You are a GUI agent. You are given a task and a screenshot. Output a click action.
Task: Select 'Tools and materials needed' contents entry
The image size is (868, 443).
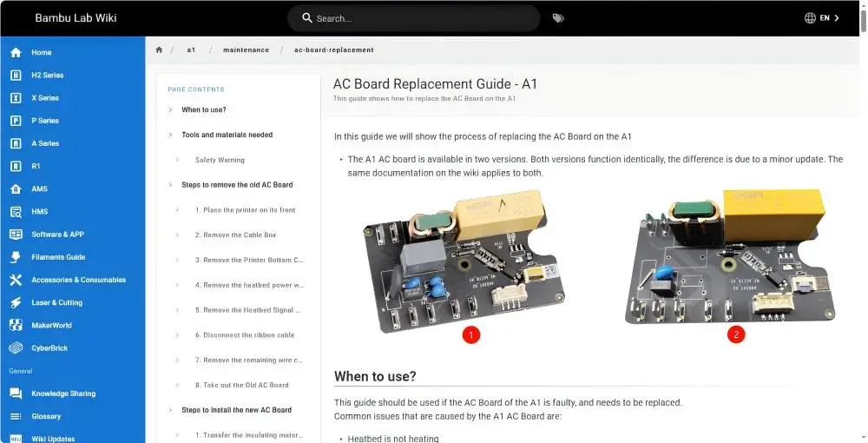click(227, 135)
